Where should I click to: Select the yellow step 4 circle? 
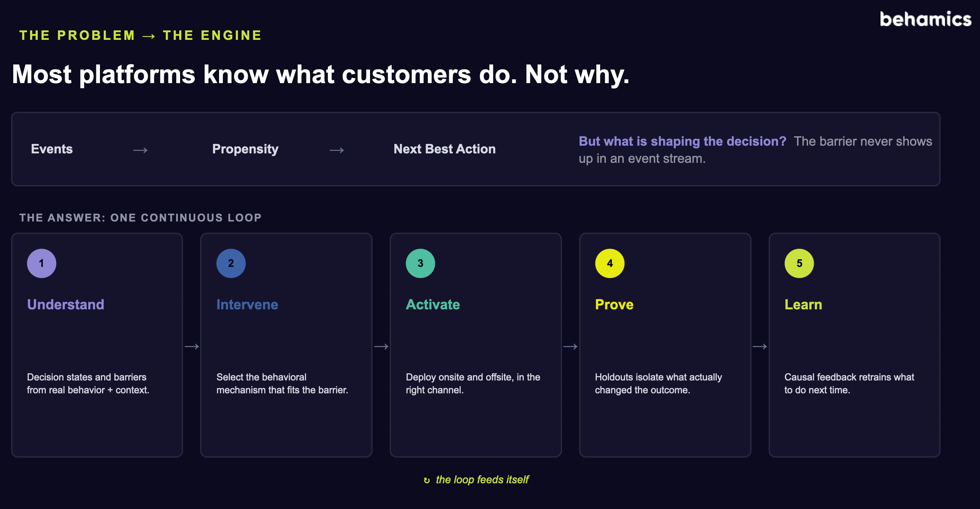point(610,263)
